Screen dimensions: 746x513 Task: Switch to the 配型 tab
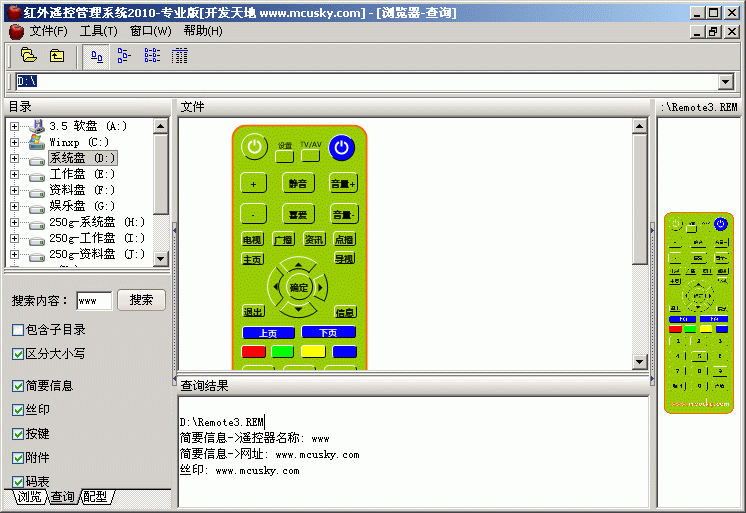(96, 497)
